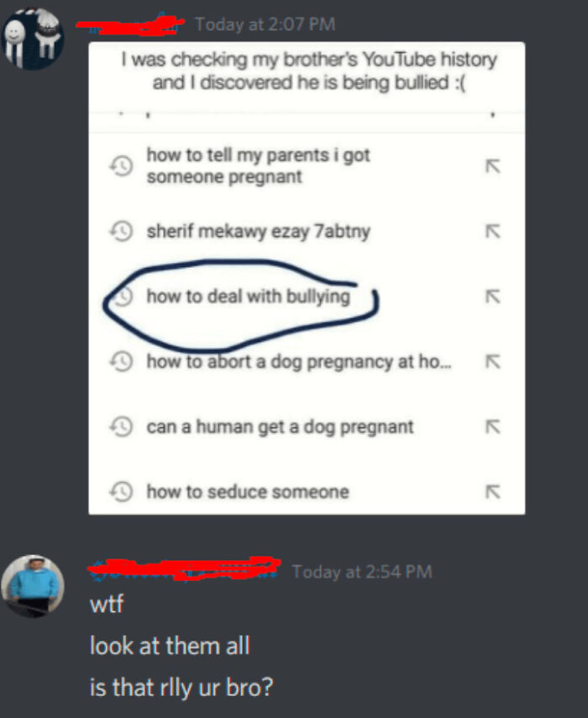Click the history clock icon next to 'sherif mekawy ezay 7abtny'
This screenshot has height=718, width=588.
tap(121, 231)
